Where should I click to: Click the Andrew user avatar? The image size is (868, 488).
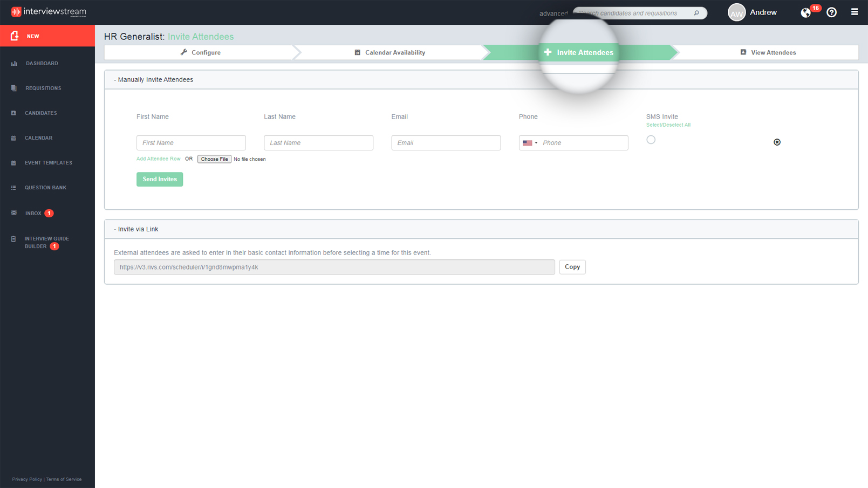click(x=736, y=12)
